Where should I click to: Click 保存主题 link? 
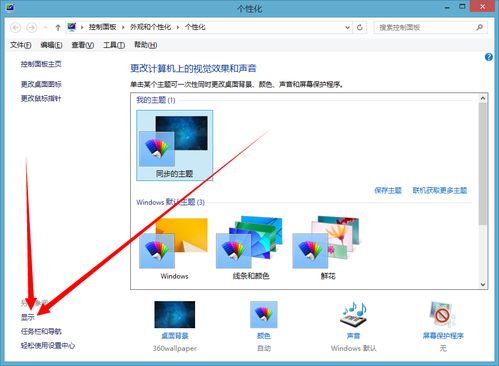click(388, 190)
